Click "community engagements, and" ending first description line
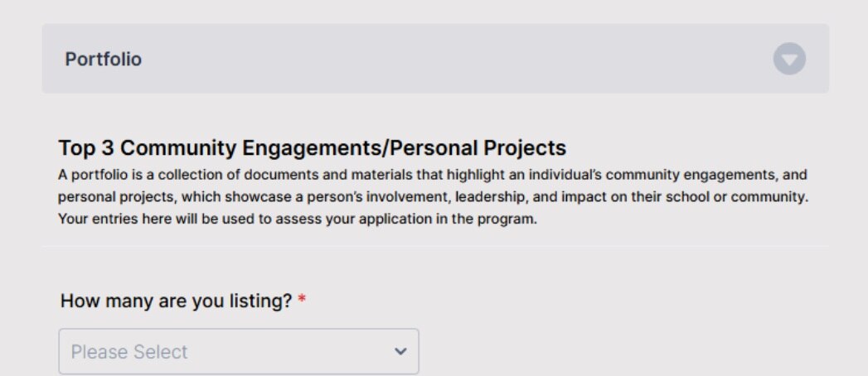868x376 pixels. [x=706, y=176]
